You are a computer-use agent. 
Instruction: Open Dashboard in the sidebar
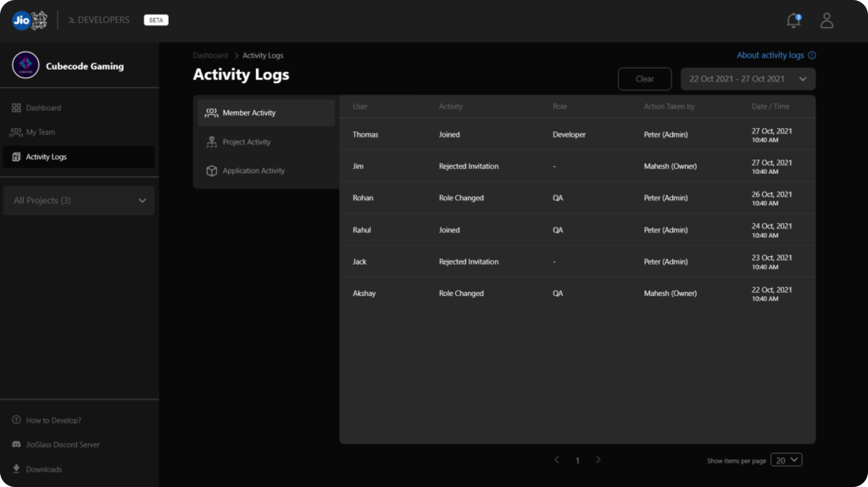(x=79, y=108)
